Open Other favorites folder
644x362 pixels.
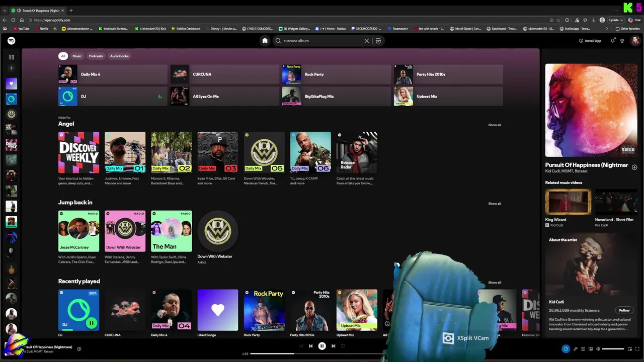click(628, 29)
